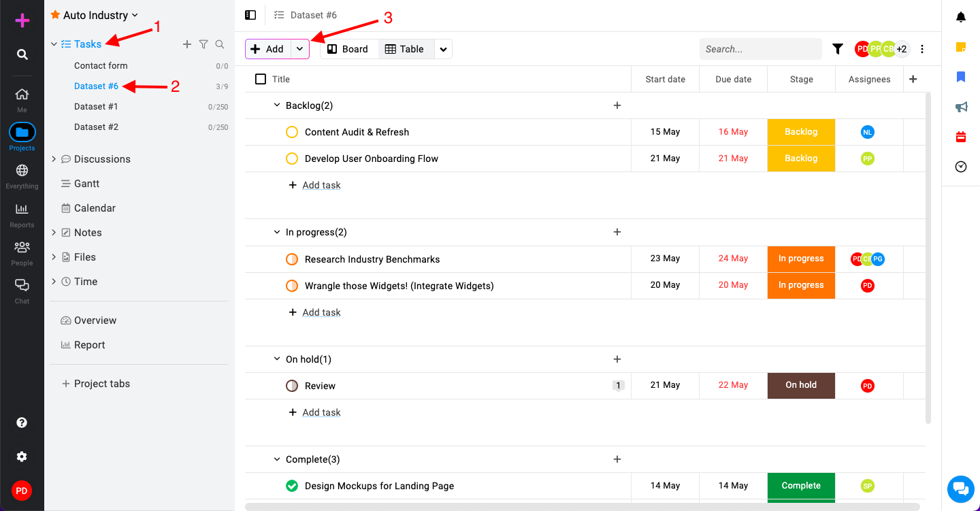Add task in Complete group plus icon
The height and width of the screenshot is (511, 980).
(617, 459)
